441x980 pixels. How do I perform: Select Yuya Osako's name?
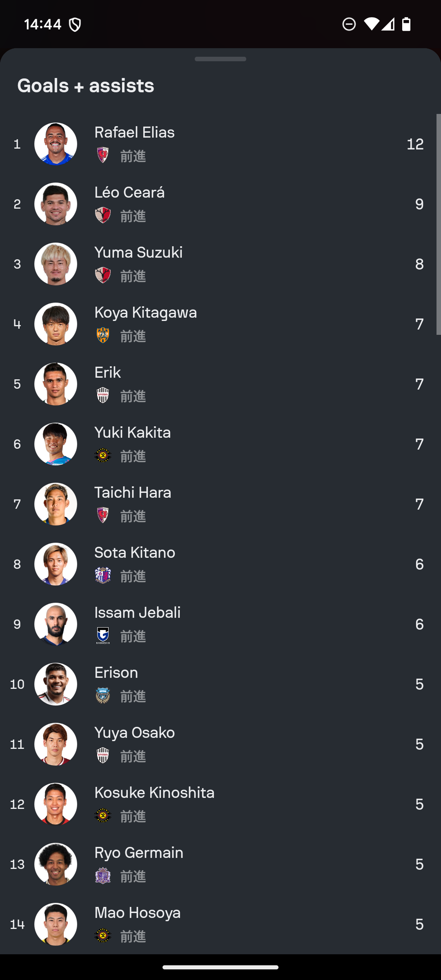pyautogui.click(x=135, y=733)
